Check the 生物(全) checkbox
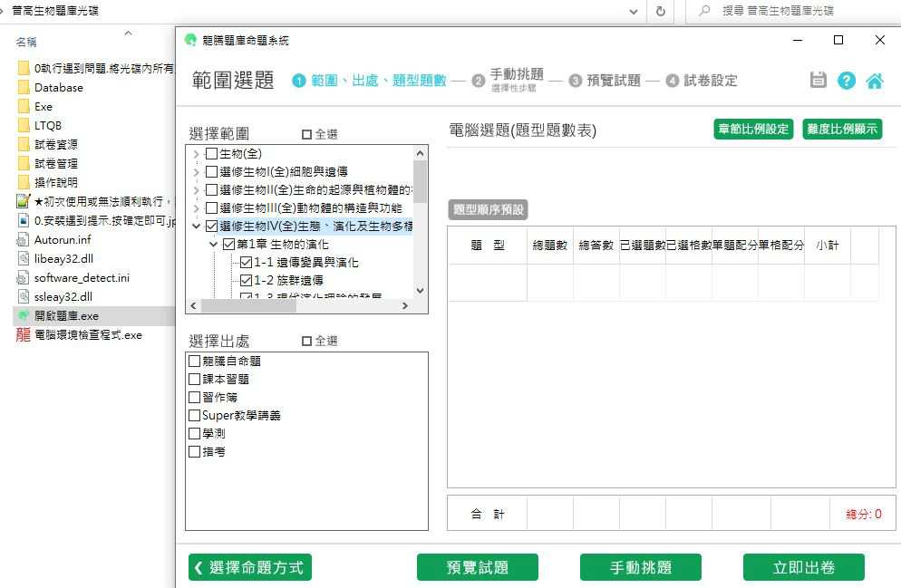 click(x=211, y=153)
